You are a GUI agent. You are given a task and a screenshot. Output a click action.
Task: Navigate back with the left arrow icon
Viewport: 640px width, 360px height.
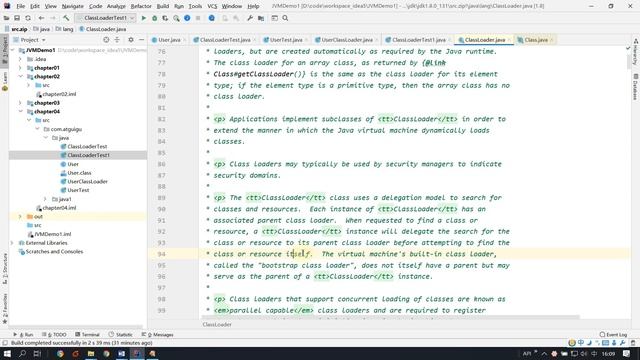point(41,18)
